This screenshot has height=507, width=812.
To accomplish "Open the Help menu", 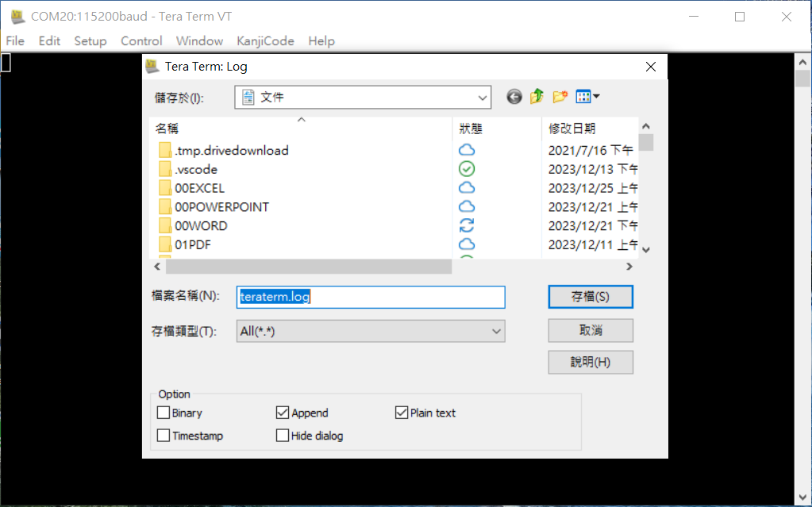I will (x=321, y=41).
